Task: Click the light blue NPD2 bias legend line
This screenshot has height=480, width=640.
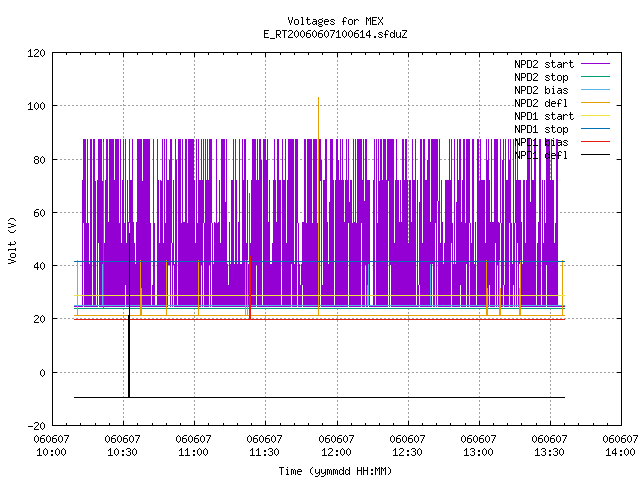Action: (x=596, y=90)
